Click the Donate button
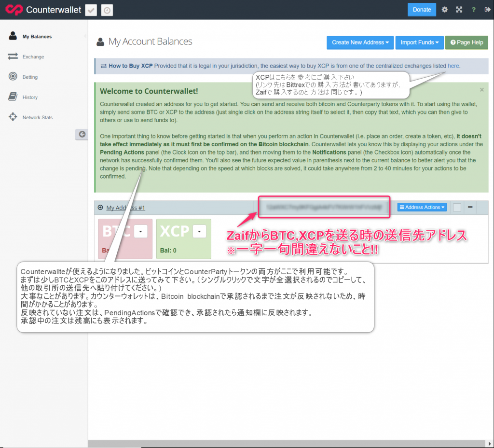Screen dimensions: 494x448 [x=422, y=10]
